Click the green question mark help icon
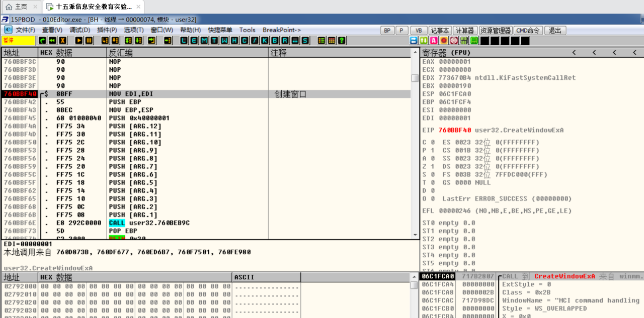The image size is (644, 318). (342, 40)
